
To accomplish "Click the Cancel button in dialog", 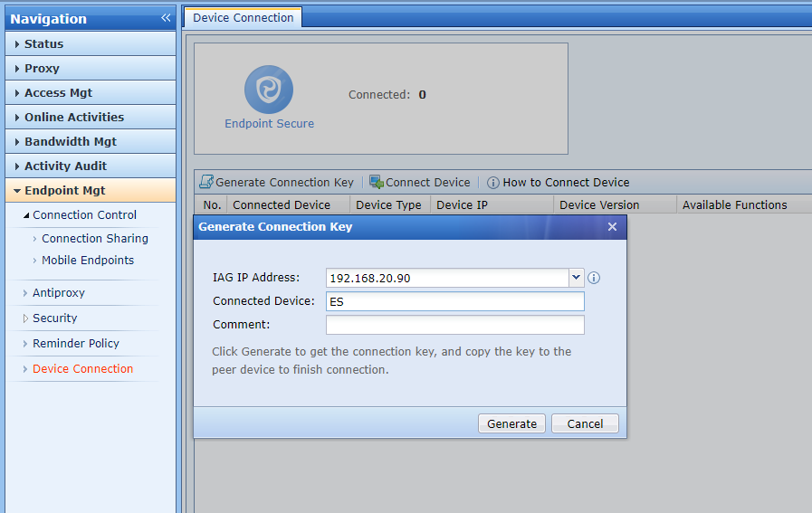I will 585,423.
